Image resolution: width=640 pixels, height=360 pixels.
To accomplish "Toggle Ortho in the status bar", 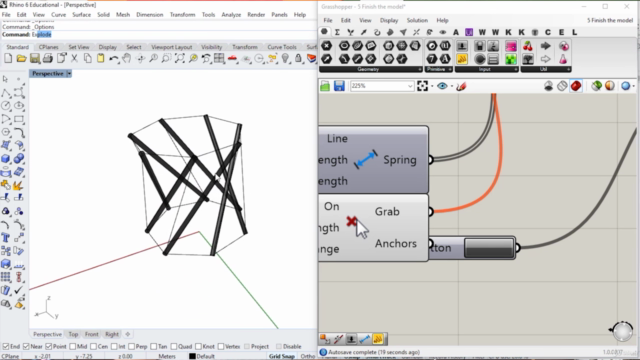I will 307,356.
